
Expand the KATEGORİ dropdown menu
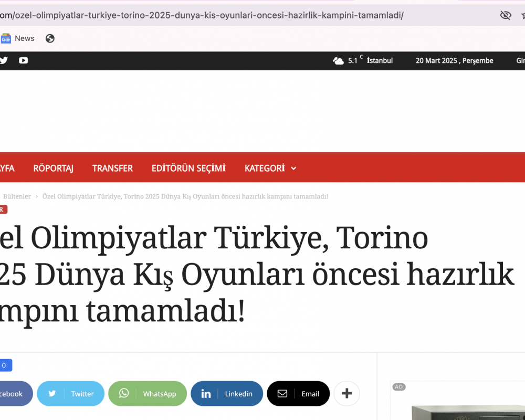pyautogui.click(x=270, y=169)
